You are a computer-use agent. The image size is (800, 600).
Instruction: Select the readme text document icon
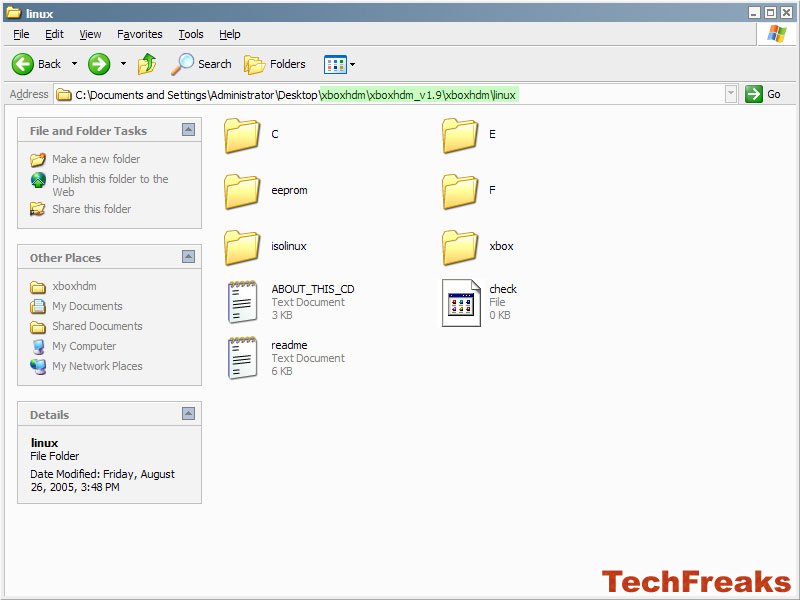pos(242,358)
